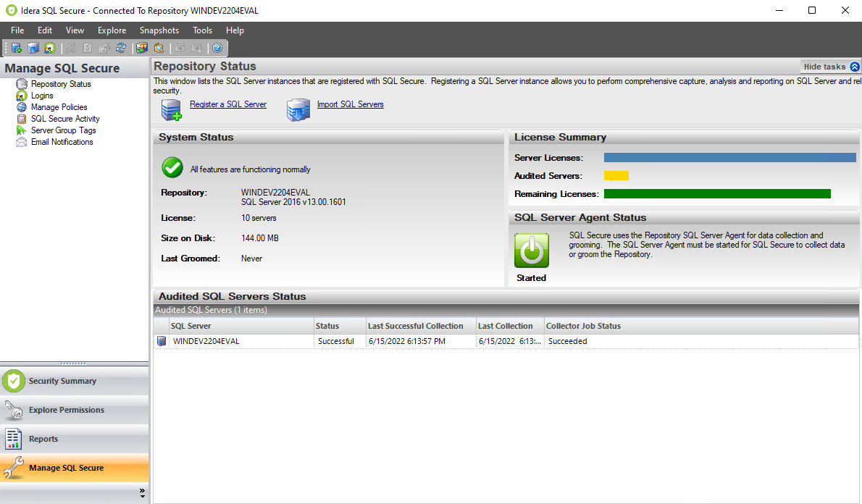The height and width of the screenshot is (504, 862).
Task: Sort by the Status column header
Action: (x=340, y=326)
